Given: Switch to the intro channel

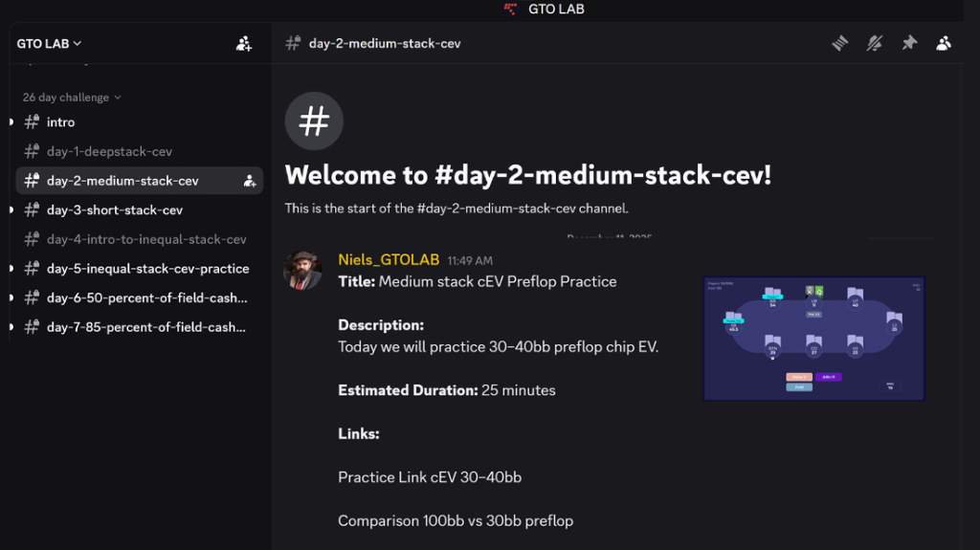Looking at the screenshot, I should pos(60,122).
